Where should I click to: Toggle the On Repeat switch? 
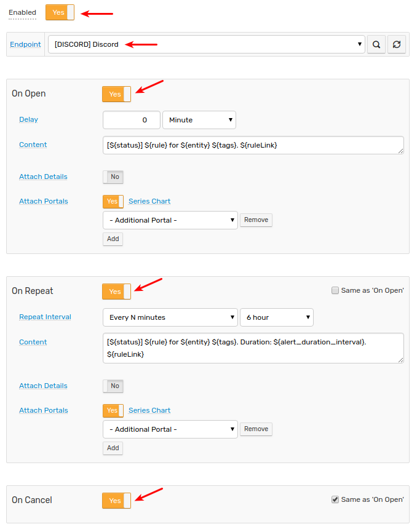pos(116,292)
